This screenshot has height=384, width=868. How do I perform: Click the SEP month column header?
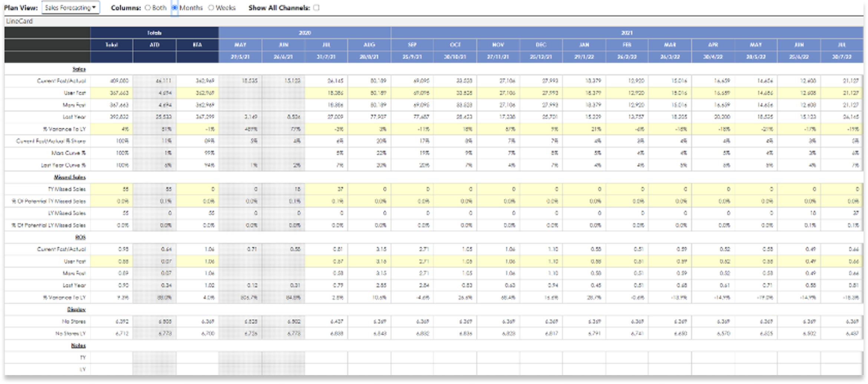point(412,45)
